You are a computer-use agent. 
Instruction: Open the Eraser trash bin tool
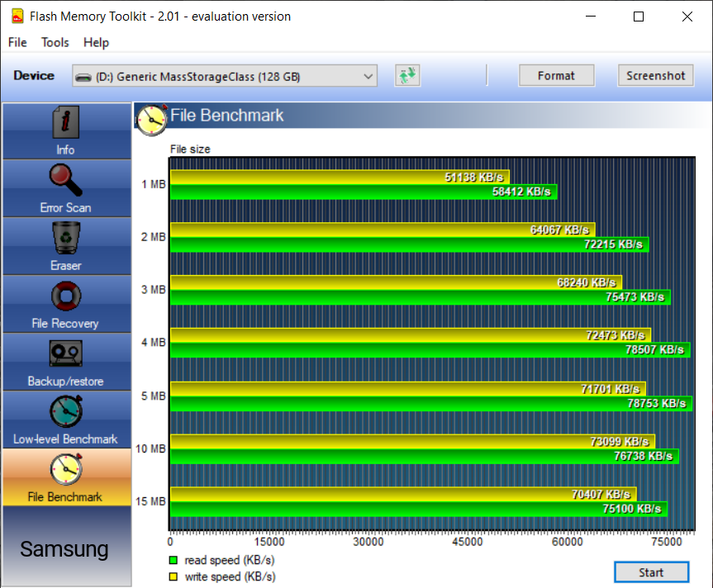[x=66, y=238]
